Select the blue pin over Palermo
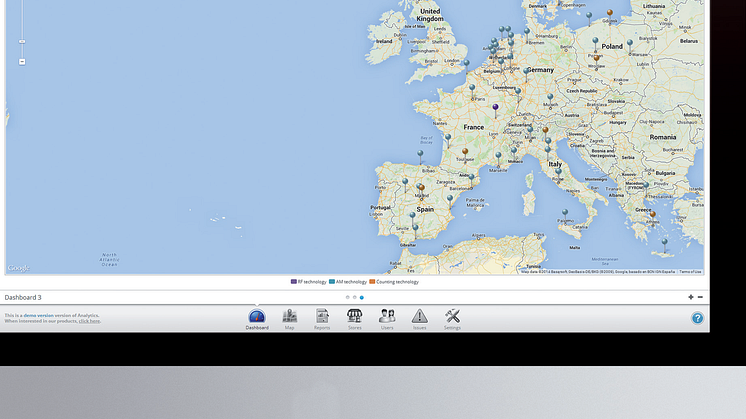746x419 pixels. 565,215
